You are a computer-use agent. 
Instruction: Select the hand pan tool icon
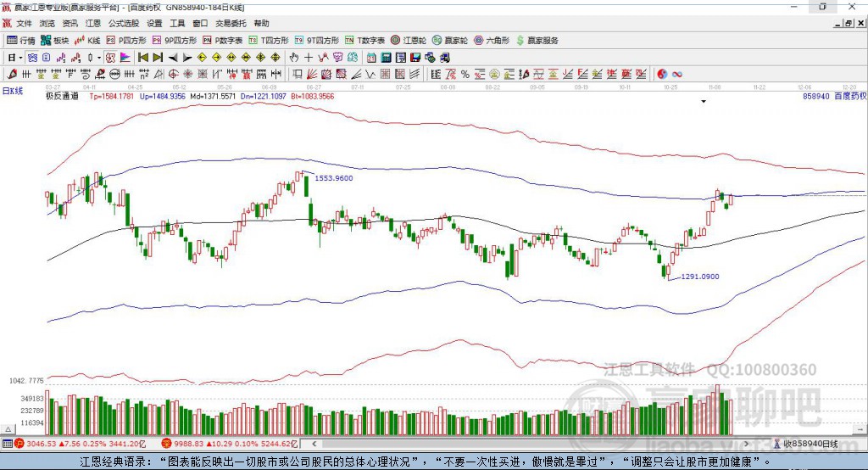click(x=293, y=57)
